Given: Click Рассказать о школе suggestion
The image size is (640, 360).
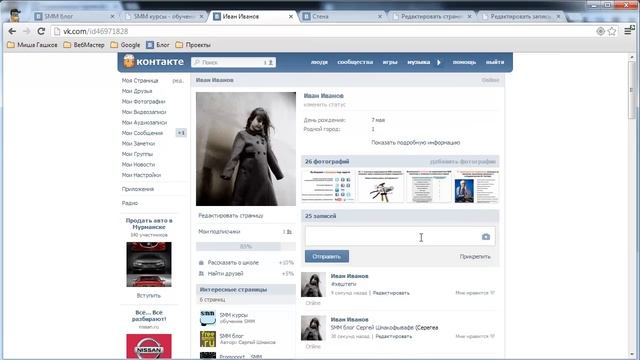Looking at the screenshot, I should coord(233,263).
